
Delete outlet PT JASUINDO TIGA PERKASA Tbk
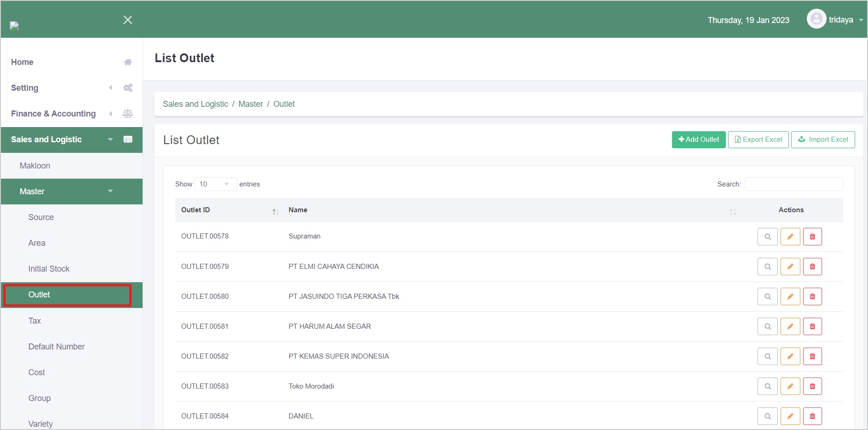[812, 296]
